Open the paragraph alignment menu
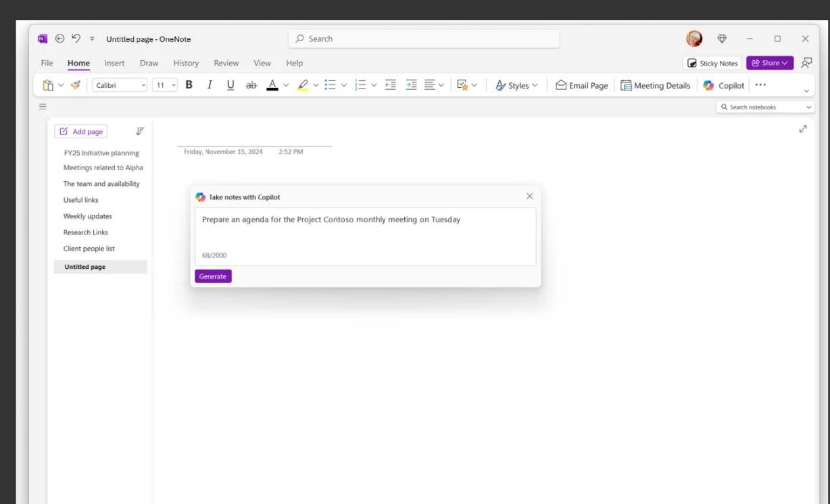This screenshot has height=504, width=830. click(x=434, y=85)
